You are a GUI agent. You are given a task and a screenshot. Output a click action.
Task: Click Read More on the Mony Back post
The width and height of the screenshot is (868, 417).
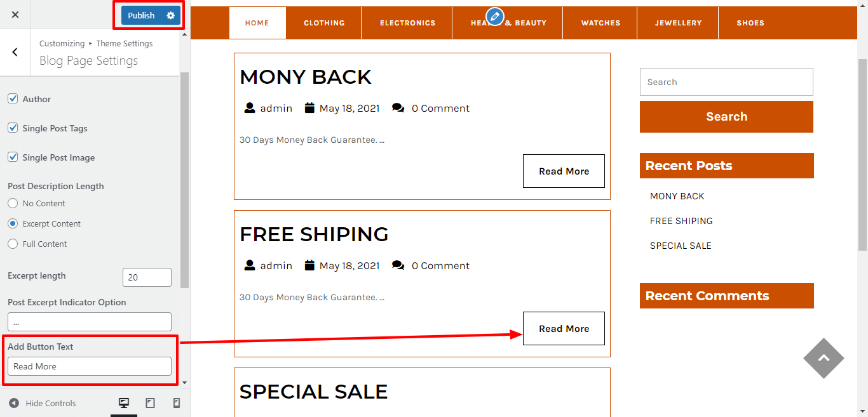[564, 171]
